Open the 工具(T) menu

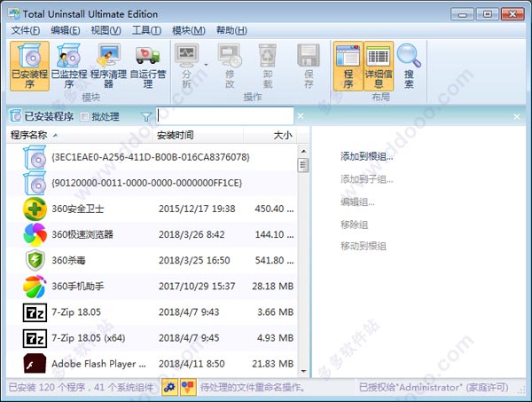tap(146, 30)
